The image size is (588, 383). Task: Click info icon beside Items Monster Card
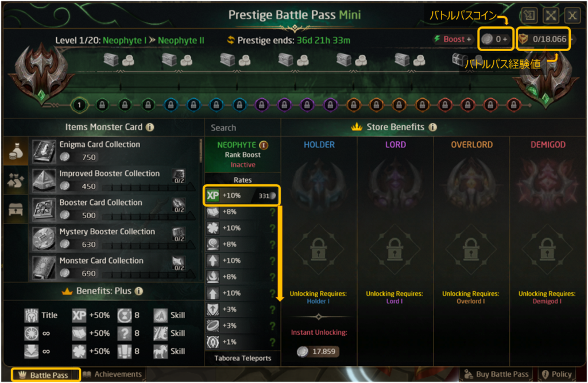[150, 127]
